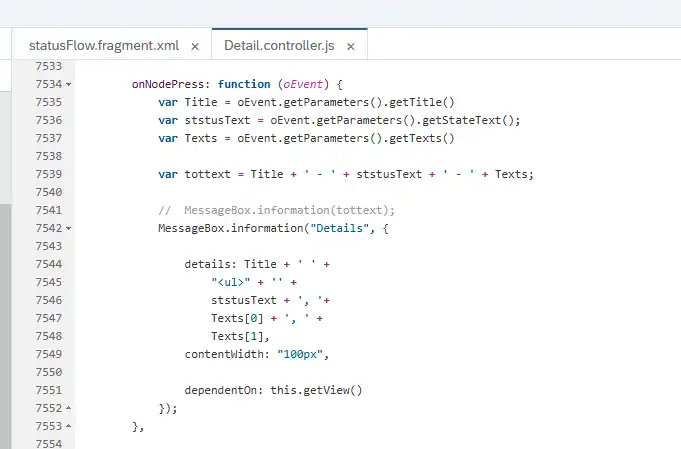The width and height of the screenshot is (681, 449).
Task: Fold the MessageBox.information block at line 7542
Action: [x=68, y=229]
